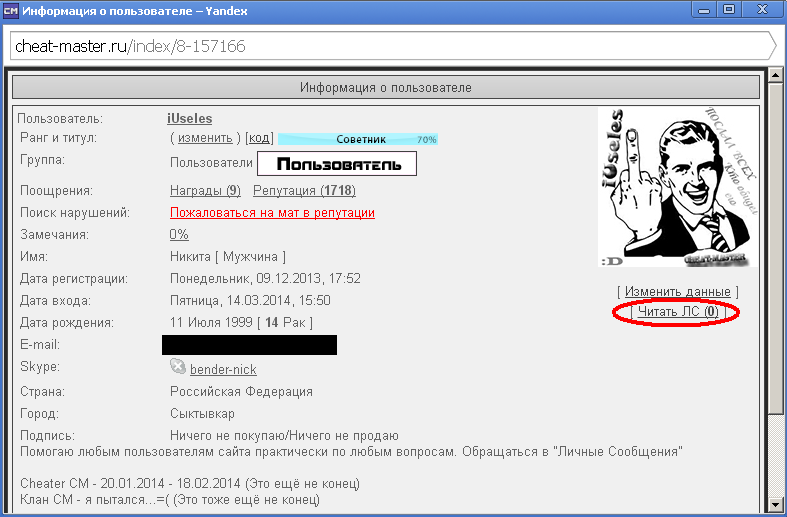The image size is (787, 517).
Task: Click "Пожаловаться на мат в репутации"
Action: 272,213
